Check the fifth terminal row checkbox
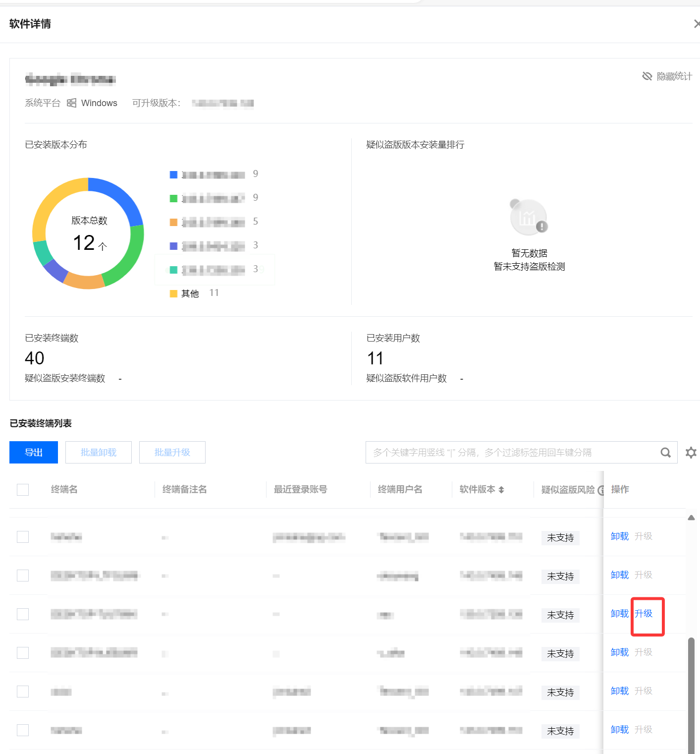700x754 pixels. (x=23, y=692)
